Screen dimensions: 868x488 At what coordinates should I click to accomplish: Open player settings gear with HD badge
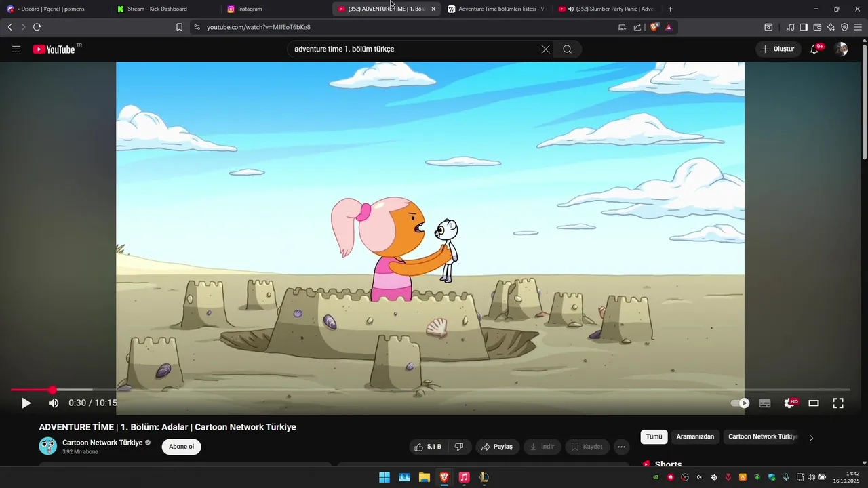tap(790, 403)
